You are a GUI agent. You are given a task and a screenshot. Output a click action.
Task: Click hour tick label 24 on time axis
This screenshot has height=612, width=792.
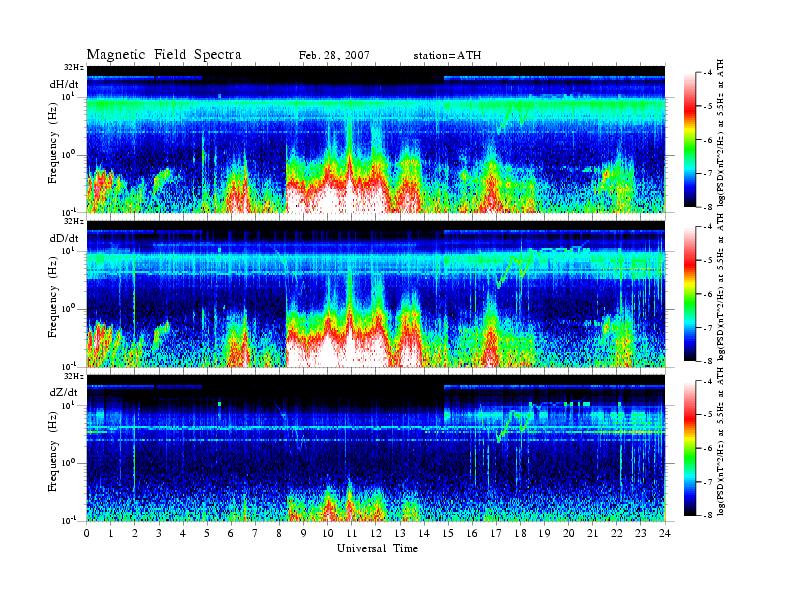click(665, 534)
